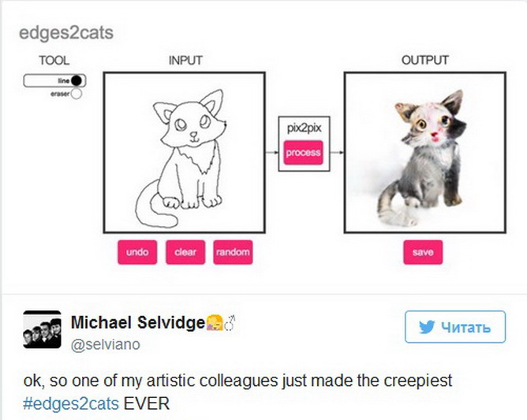Switch to the eraser tool
The height and width of the screenshot is (420, 527).
point(77,93)
